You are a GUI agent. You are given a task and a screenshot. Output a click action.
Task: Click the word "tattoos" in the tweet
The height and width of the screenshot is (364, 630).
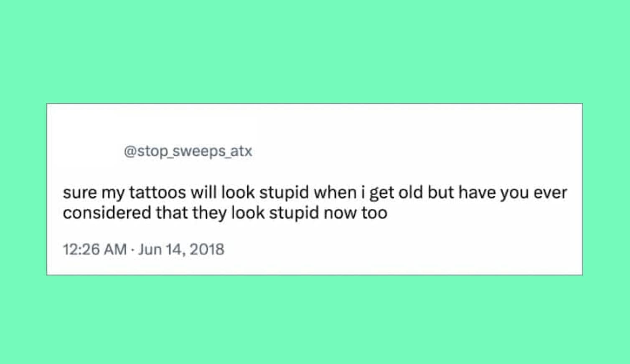pos(157,192)
